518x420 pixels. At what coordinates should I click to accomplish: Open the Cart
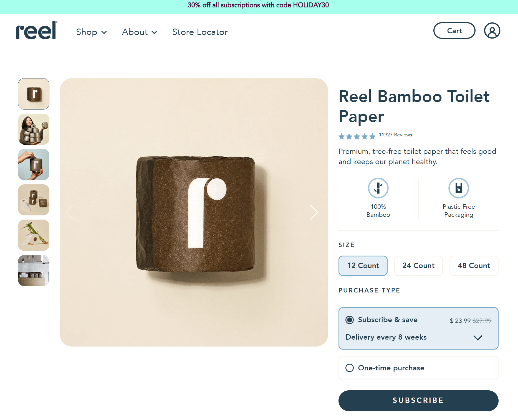(454, 30)
